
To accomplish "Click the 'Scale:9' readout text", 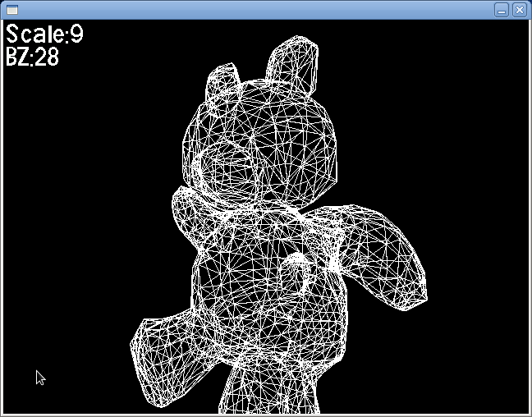I will click(x=45, y=34).
